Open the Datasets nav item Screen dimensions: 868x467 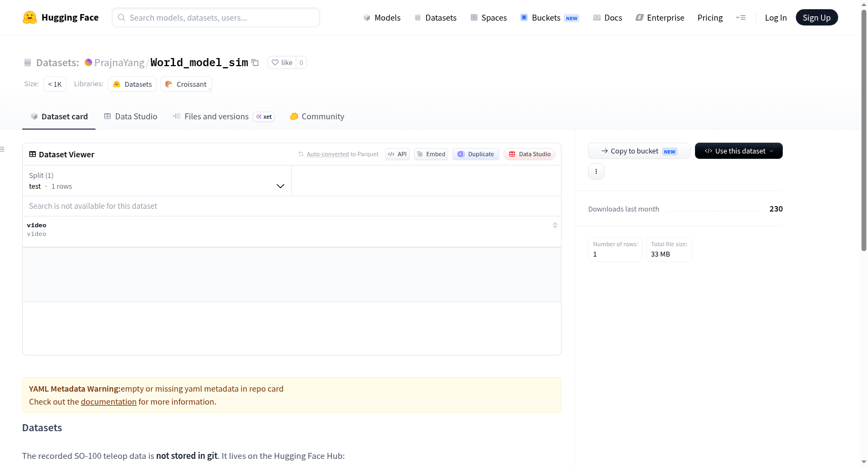[x=436, y=17]
